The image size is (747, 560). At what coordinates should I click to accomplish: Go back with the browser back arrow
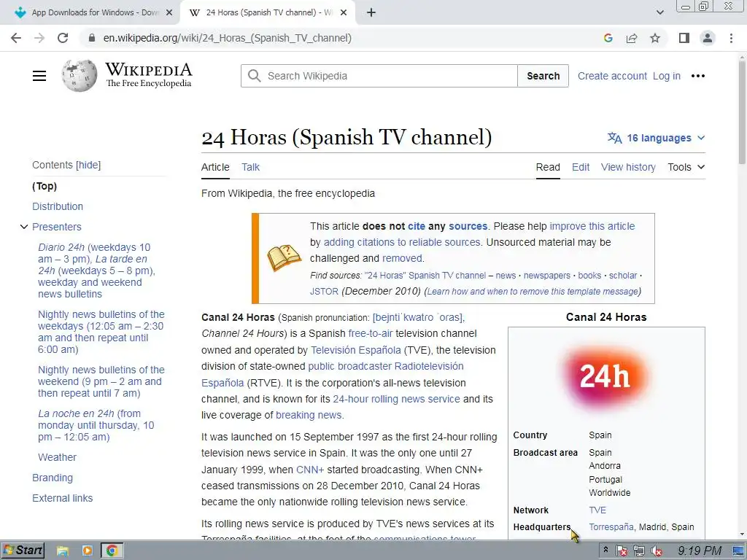(x=16, y=38)
